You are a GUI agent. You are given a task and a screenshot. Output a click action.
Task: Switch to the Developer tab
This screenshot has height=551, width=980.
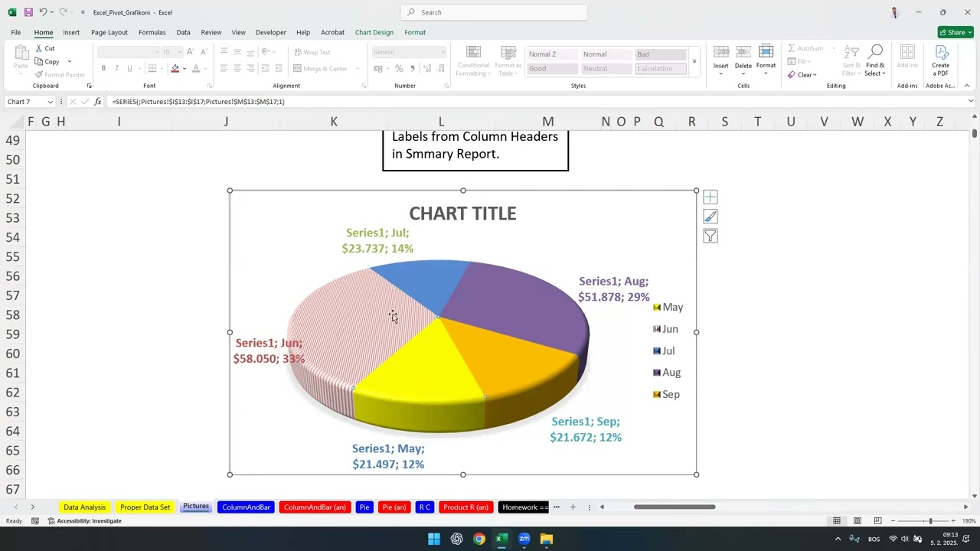pos(271,32)
